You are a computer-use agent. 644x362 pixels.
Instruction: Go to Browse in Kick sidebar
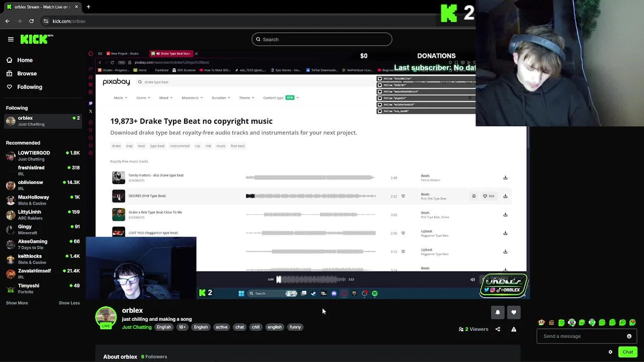27,73
